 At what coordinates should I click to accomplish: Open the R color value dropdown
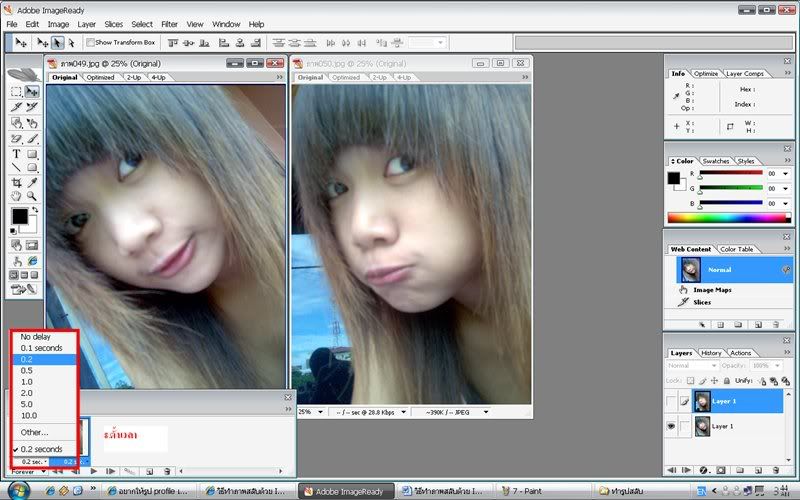click(785, 174)
